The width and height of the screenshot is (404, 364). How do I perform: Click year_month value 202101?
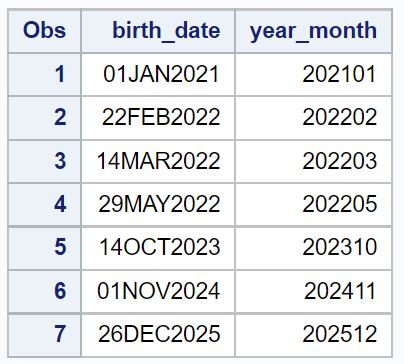[x=313, y=74]
